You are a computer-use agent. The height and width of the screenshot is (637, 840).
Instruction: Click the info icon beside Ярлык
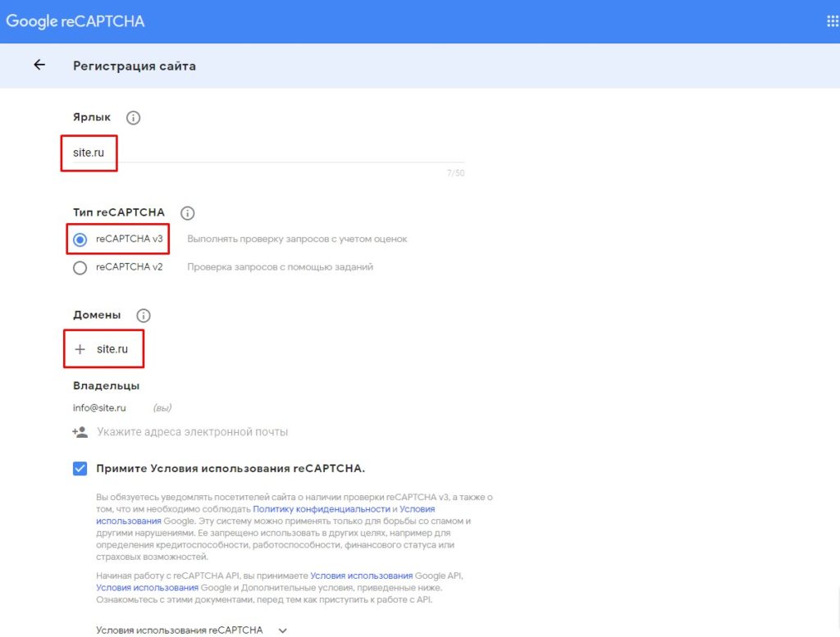pyautogui.click(x=134, y=117)
